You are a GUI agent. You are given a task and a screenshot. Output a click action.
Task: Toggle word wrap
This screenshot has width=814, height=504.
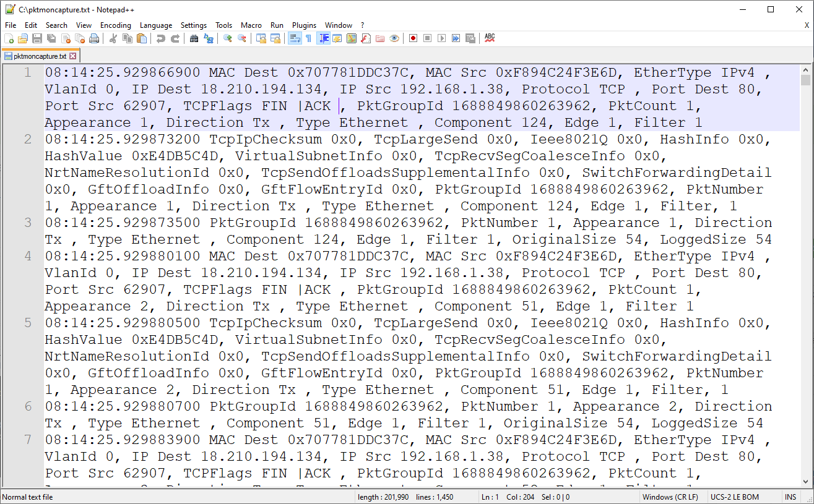tap(295, 38)
